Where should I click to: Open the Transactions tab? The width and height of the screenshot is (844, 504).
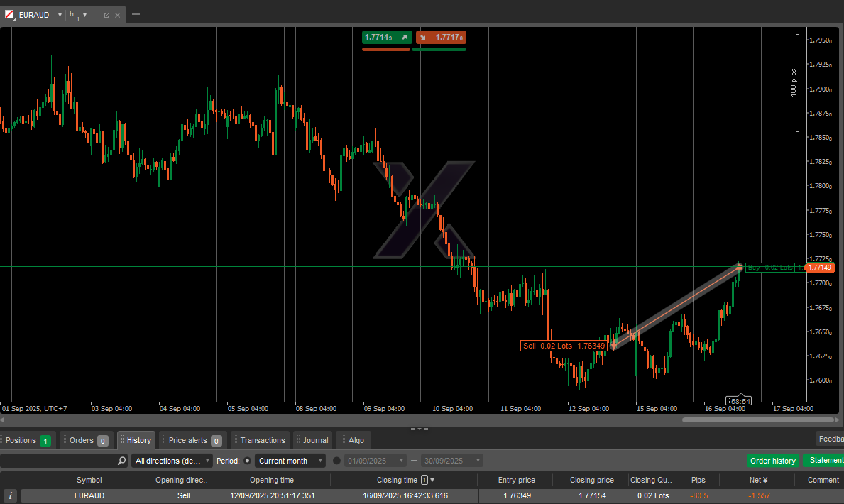click(x=261, y=440)
